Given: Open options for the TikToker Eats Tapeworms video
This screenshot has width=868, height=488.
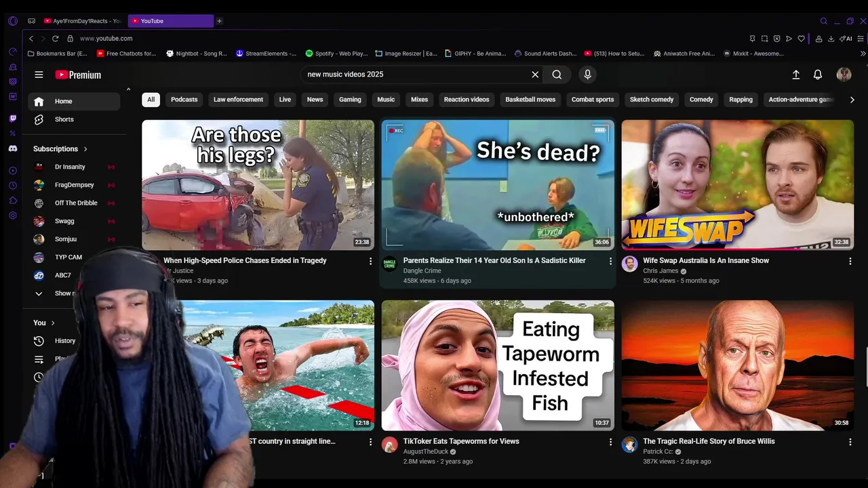Looking at the screenshot, I should coord(610,442).
